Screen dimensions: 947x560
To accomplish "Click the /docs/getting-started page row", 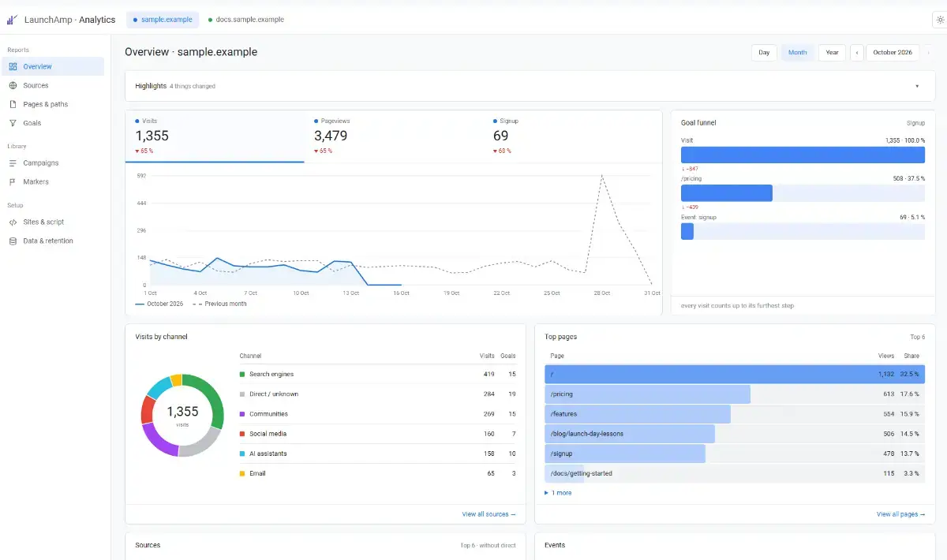I will (735, 473).
